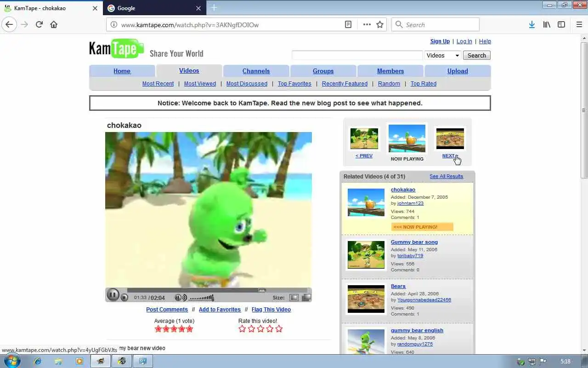
Task: Click the Firefox search box
Action: [x=435, y=24]
